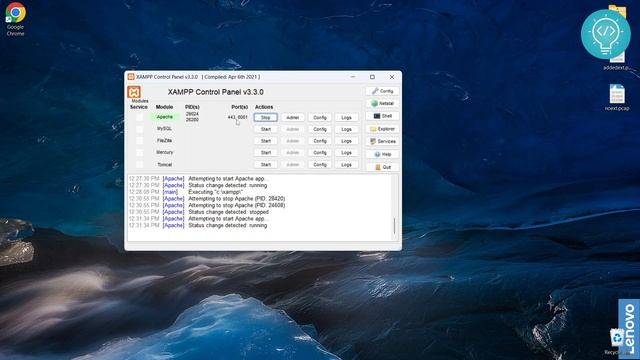The height and width of the screenshot is (360, 640).
Task: View FileZilla Logs
Action: (347, 141)
